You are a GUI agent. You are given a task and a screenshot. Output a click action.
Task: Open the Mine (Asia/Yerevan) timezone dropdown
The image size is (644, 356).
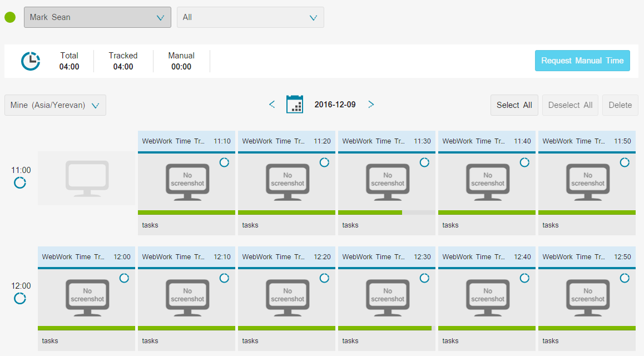coord(56,105)
